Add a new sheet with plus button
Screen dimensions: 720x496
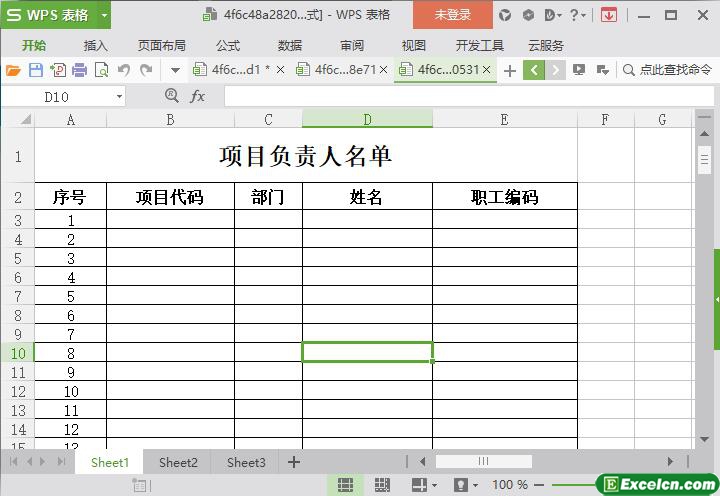click(294, 462)
